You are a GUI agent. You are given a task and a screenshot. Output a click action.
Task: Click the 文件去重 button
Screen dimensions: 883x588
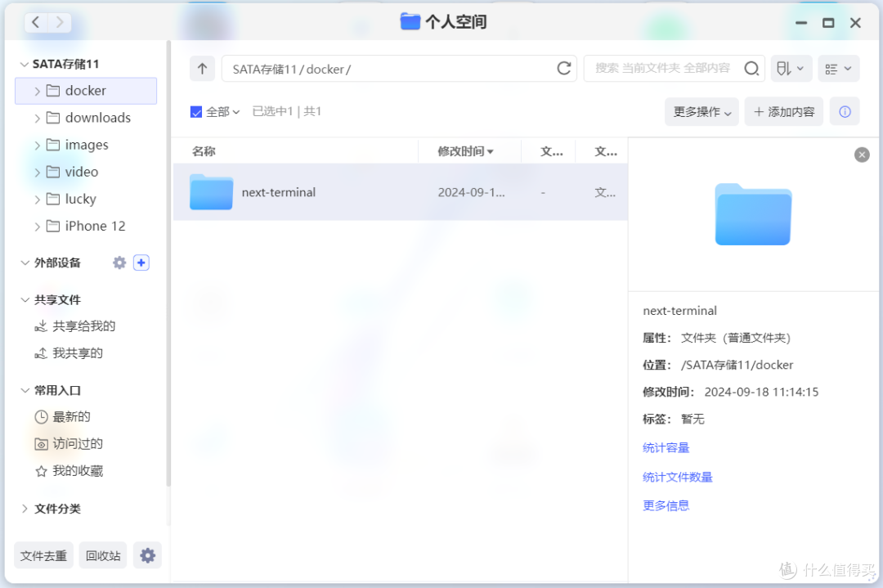pyautogui.click(x=43, y=556)
